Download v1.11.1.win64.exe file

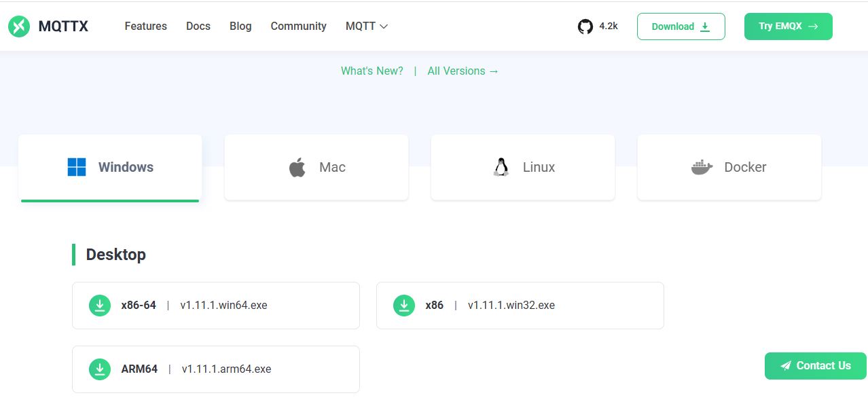(224, 306)
